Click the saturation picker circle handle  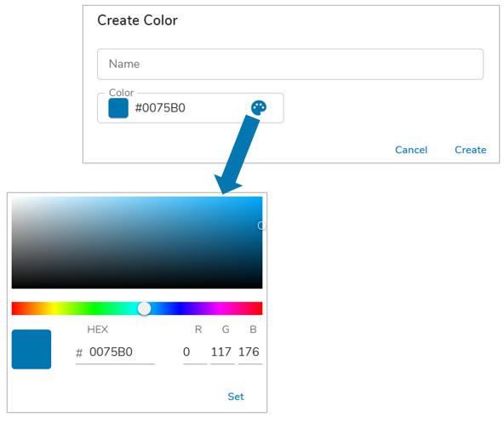coord(261,226)
